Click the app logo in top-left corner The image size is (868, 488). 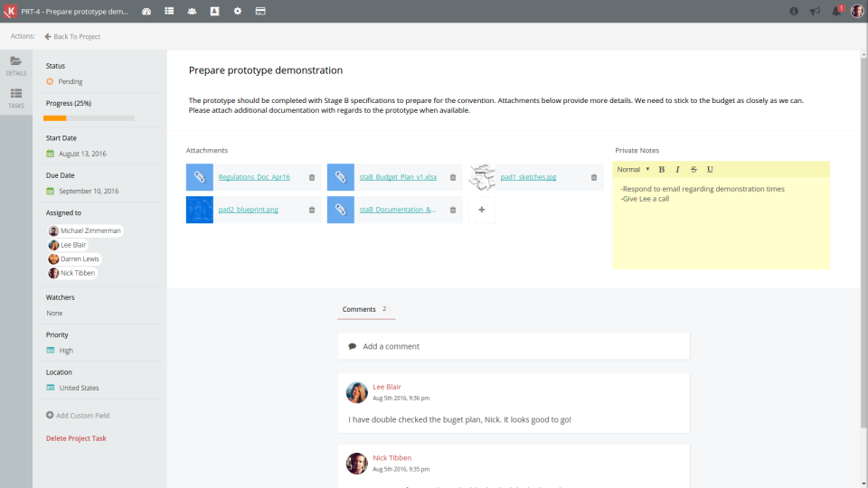tap(10, 11)
